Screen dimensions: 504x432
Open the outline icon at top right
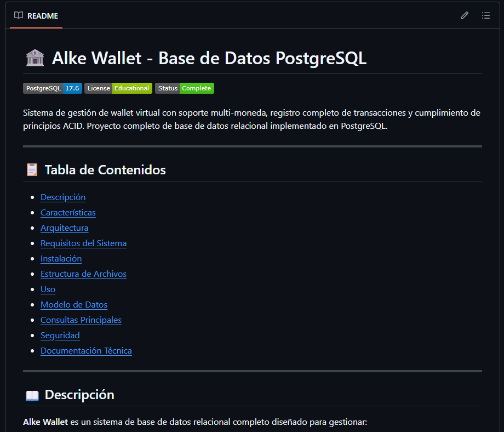(x=485, y=15)
